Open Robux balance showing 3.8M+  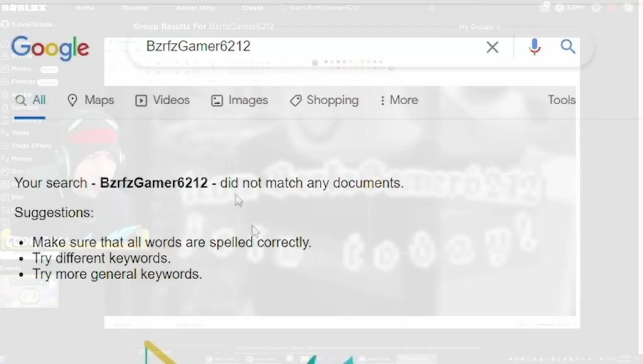tap(569, 8)
